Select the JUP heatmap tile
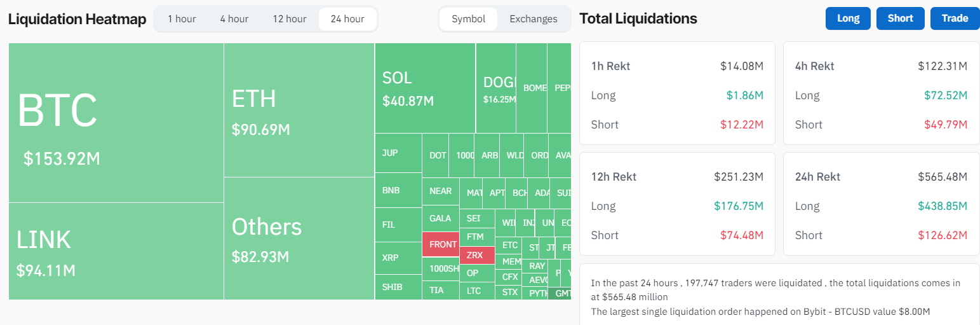 (398, 153)
